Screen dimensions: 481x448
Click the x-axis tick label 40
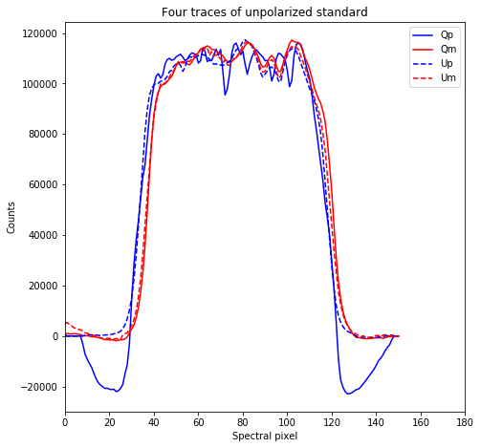154,422
